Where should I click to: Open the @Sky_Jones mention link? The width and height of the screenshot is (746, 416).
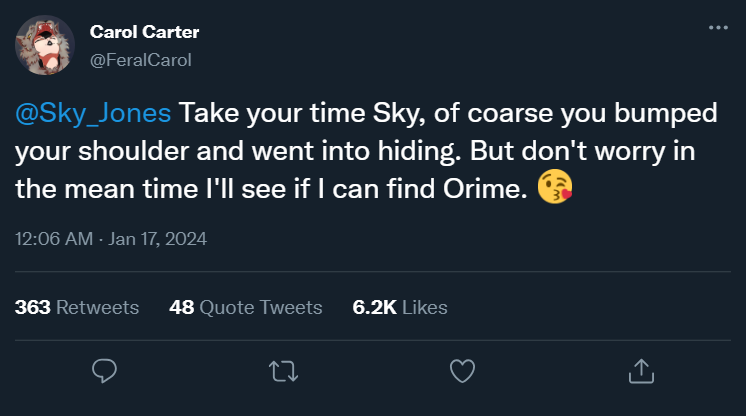[x=93, y=112]
